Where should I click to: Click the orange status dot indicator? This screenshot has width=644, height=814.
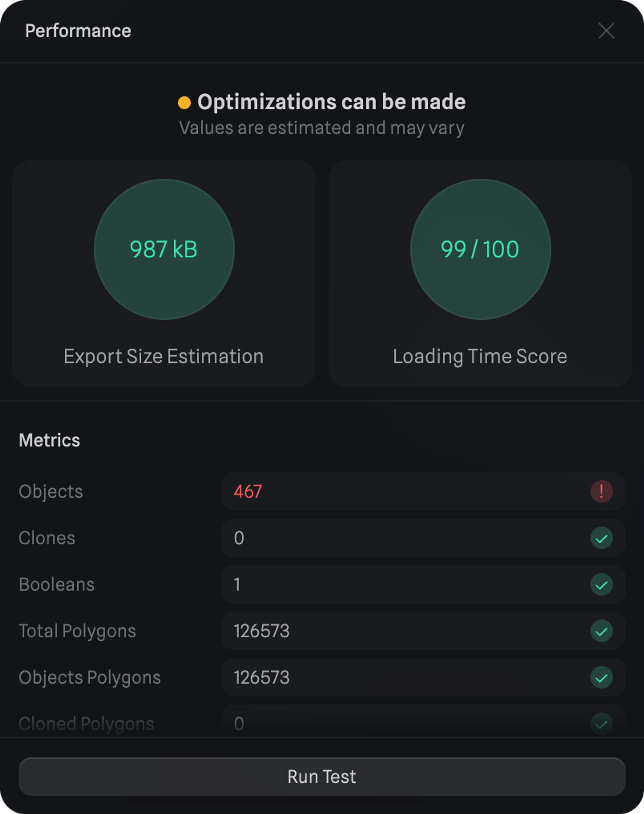coord(185,103)
